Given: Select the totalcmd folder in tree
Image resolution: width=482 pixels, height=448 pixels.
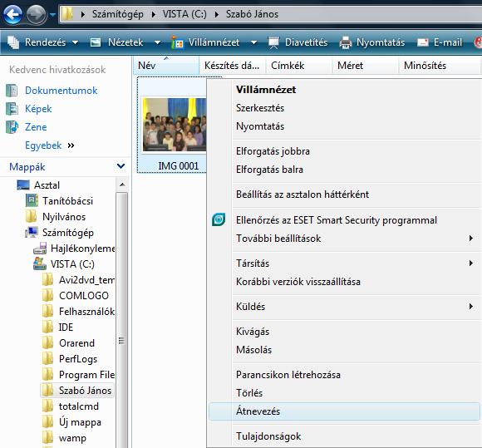Looking at the screenshot, I should tap(79, 406).
